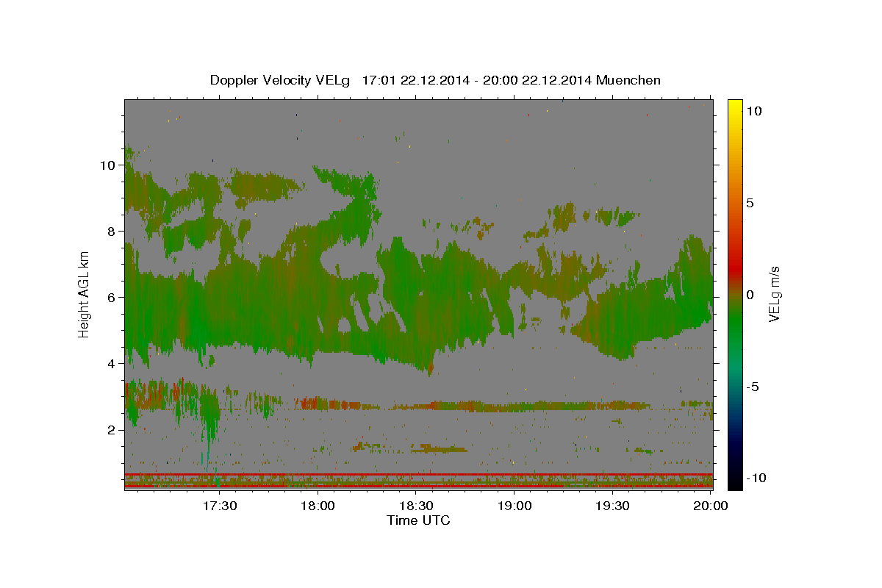Click the height axis label '4'
This screenshot has height=588, width=882.
(111, 364)
